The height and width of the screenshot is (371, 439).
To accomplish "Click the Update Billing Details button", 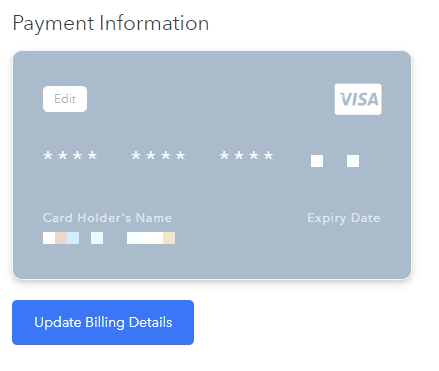I will click(x=103, y=322).
